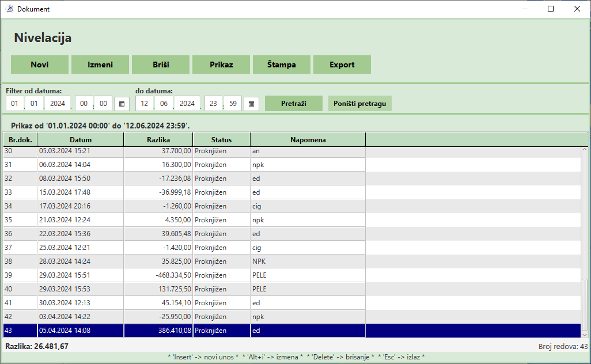This screenshot has height=364, width=591.
Task: Click the Napomena column header
Action: [x=308, y=140]
